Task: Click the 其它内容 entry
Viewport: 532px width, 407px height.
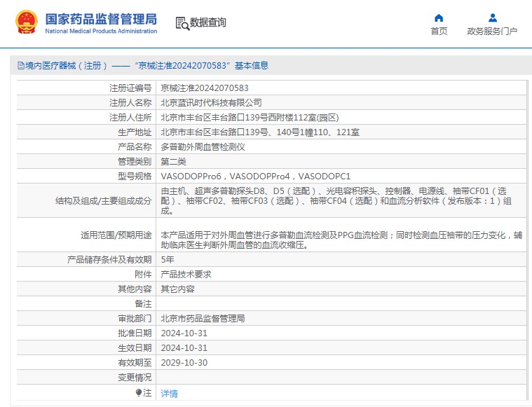Action: 177,289
